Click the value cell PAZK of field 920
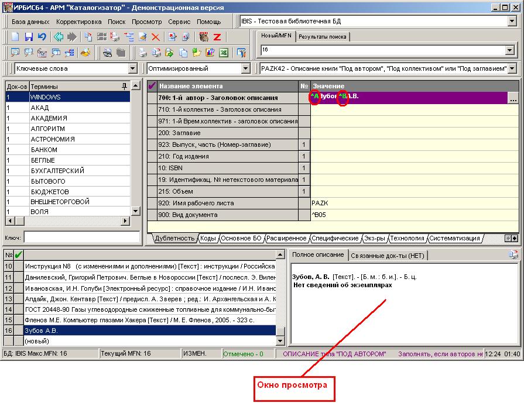 415,203
